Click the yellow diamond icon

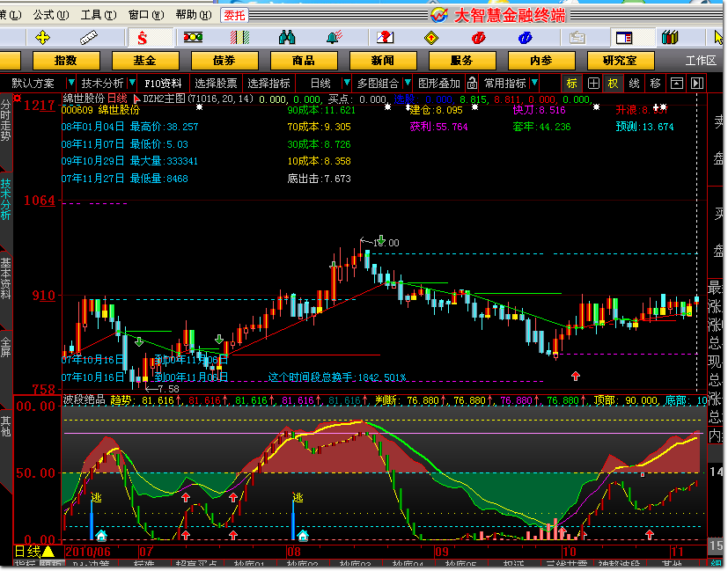tap(431, 38)
